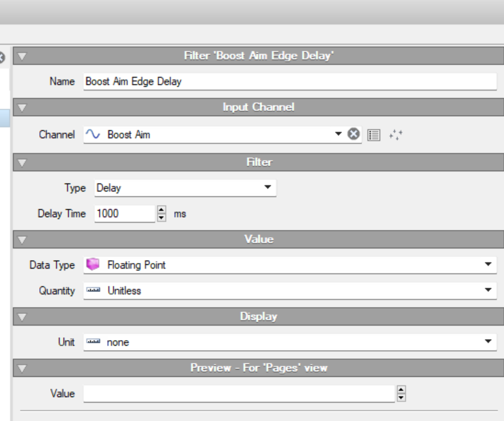Click the waveform icon in the Channel field
Image resolution: width=504 pixels, height=421 pixels.
pyautogui.click(x=93, y=135)
